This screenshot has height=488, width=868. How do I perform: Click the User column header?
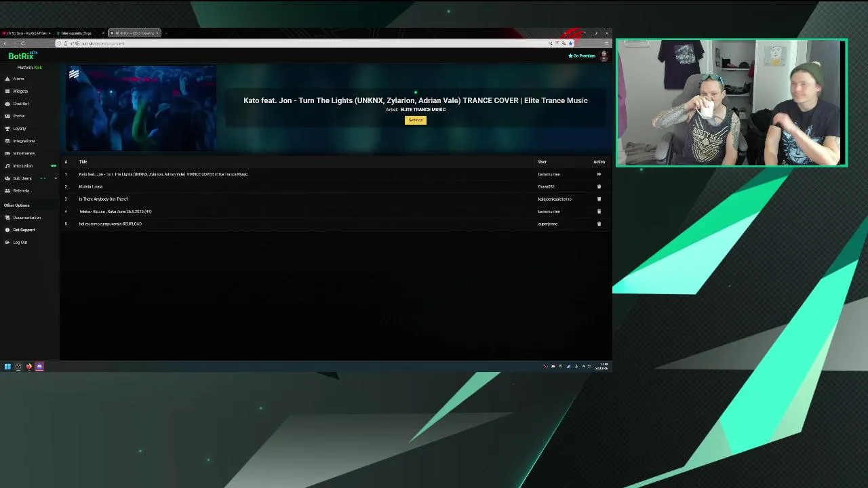pyautogui.click(x=542, y=162)
